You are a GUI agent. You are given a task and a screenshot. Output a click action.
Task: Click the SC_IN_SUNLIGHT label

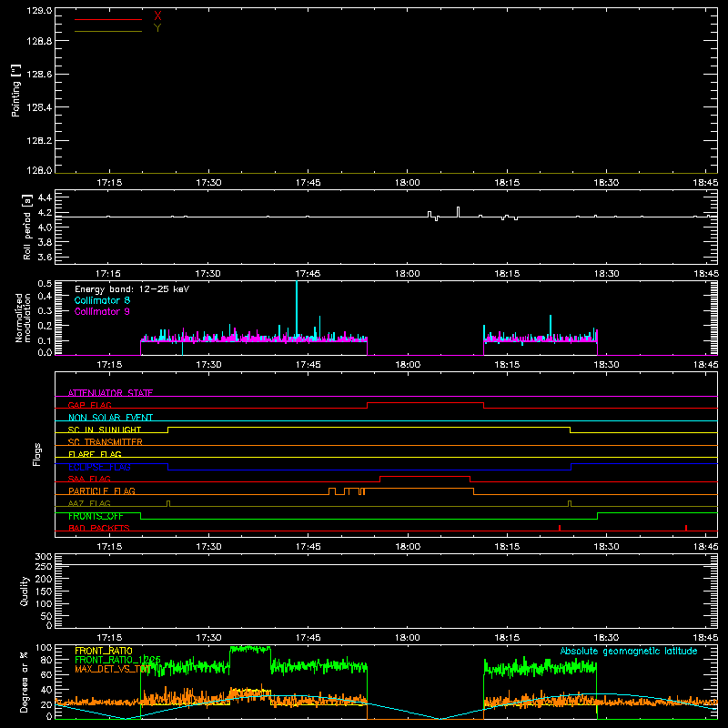point(105,430)
